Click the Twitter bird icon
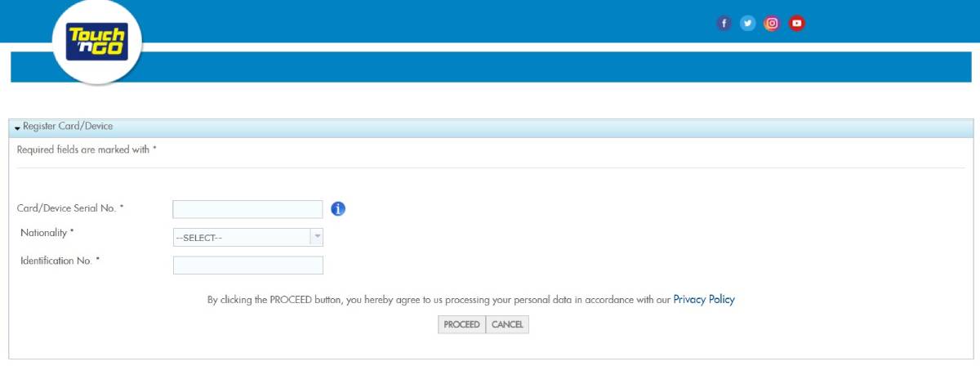 click(747, 24)
